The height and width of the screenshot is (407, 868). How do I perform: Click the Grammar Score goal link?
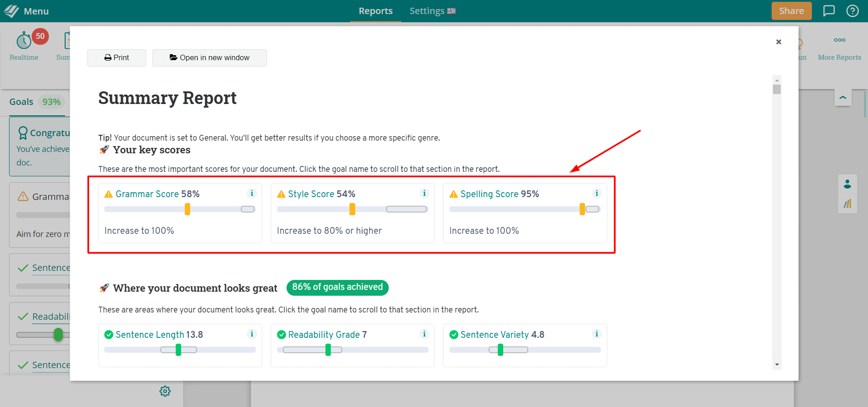tap(147, 194)
